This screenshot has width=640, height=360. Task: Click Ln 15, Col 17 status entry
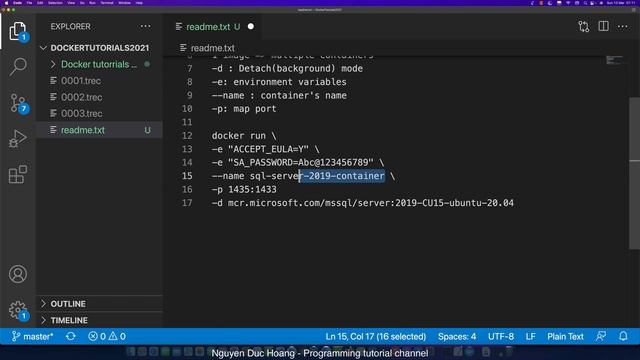tap(376, 336)
